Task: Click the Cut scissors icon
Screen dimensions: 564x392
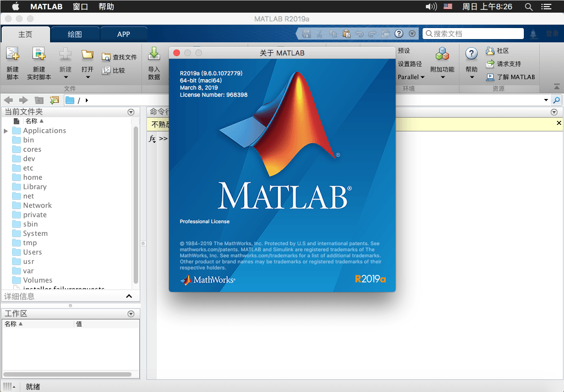Action: (x=319, y=34)
